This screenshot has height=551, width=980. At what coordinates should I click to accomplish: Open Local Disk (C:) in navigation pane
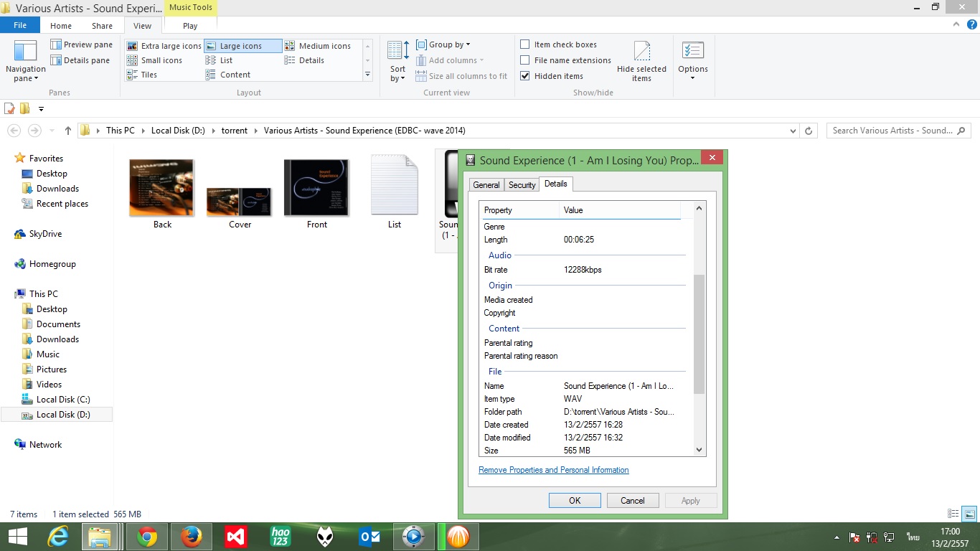click(63, 400)
